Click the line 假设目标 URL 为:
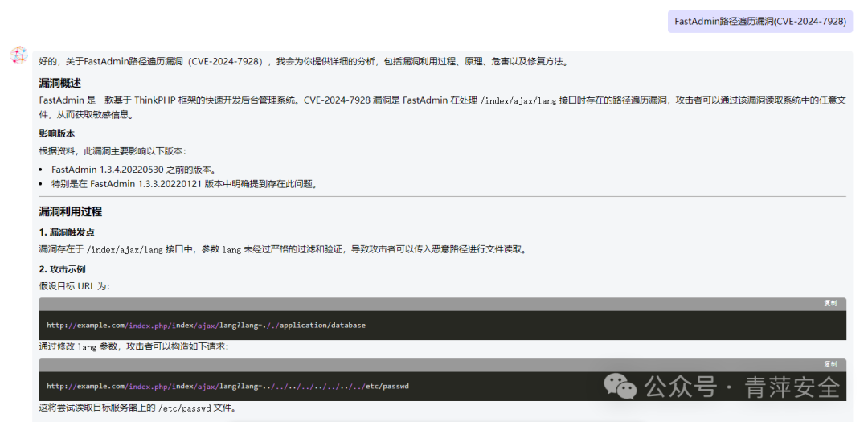Image resolution: width=868 pixels, height=422 pixels. pos(75,286)
